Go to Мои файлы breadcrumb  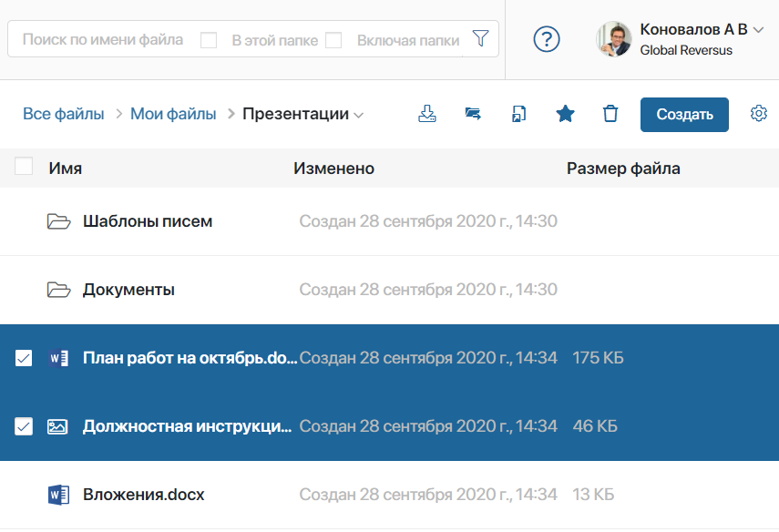click(173, 114)
